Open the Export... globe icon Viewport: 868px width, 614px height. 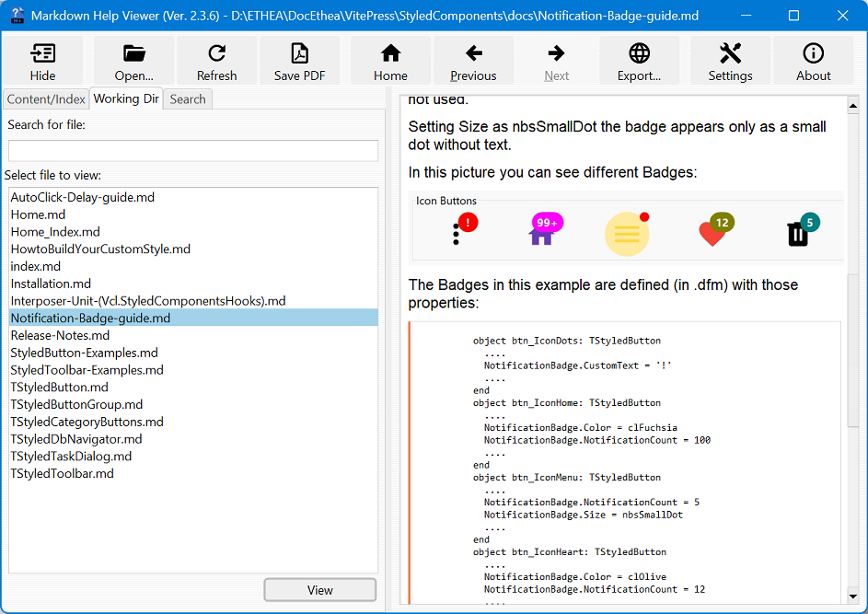(639, 61)
